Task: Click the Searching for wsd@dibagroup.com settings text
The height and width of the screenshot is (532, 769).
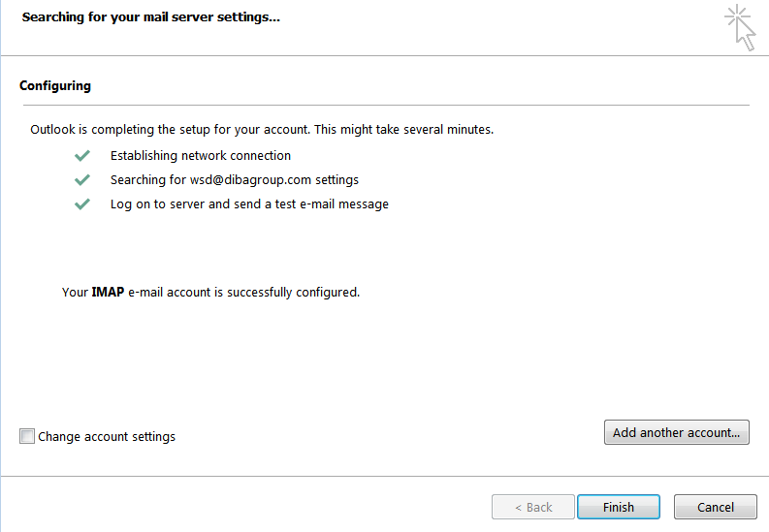Action: pos(235,180)
